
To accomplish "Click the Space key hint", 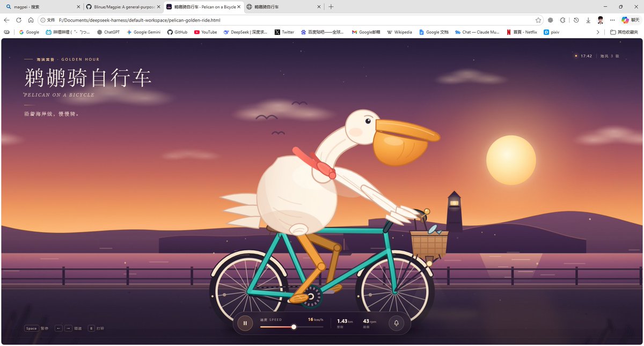I will coord(31,328).
